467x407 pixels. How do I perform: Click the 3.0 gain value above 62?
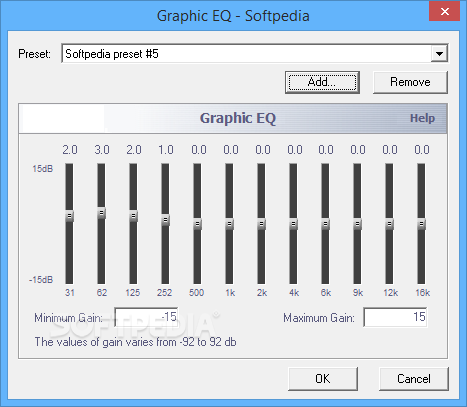(102, 150)
